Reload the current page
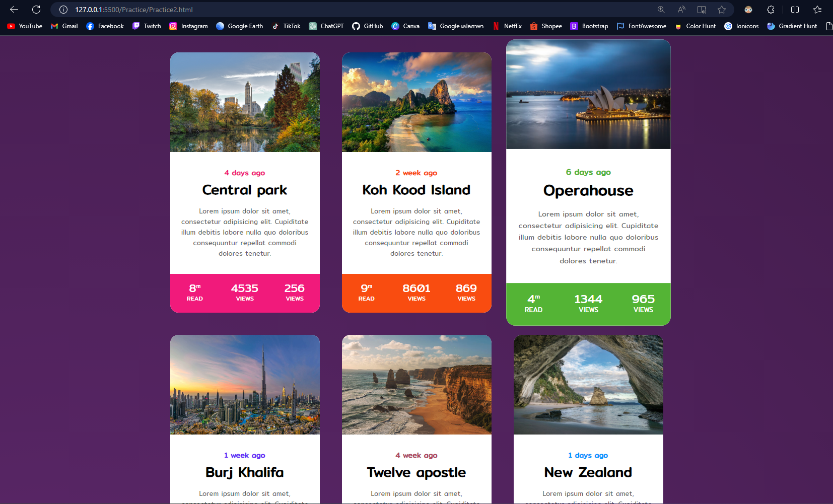833x504 pixels. click(x=36, y=10)
